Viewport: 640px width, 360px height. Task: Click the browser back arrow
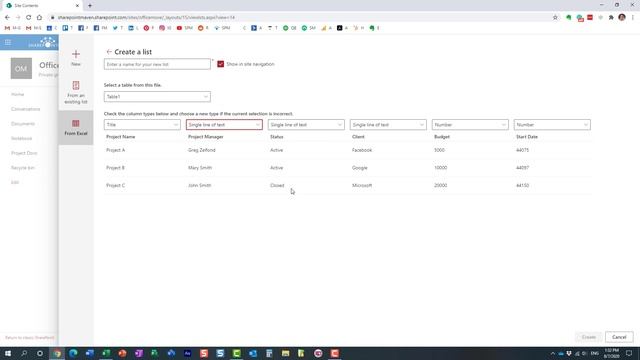click(7, 18)
